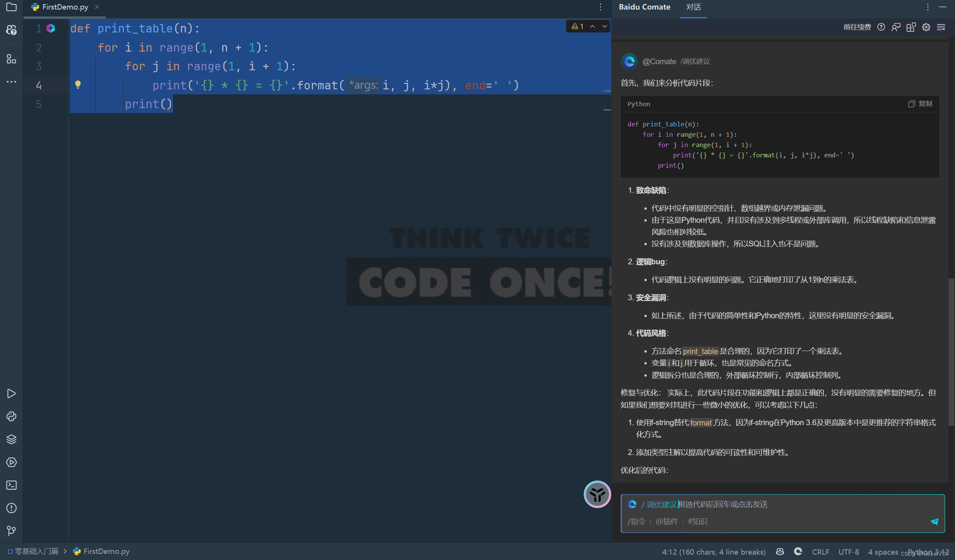
Task: Click /指令 command shortcut
Action: [x=636, y=521]
